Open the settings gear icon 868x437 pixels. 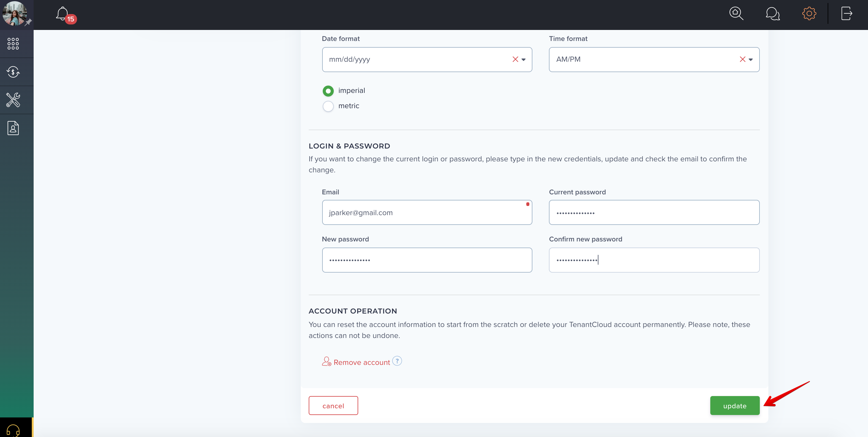(809, 14)
